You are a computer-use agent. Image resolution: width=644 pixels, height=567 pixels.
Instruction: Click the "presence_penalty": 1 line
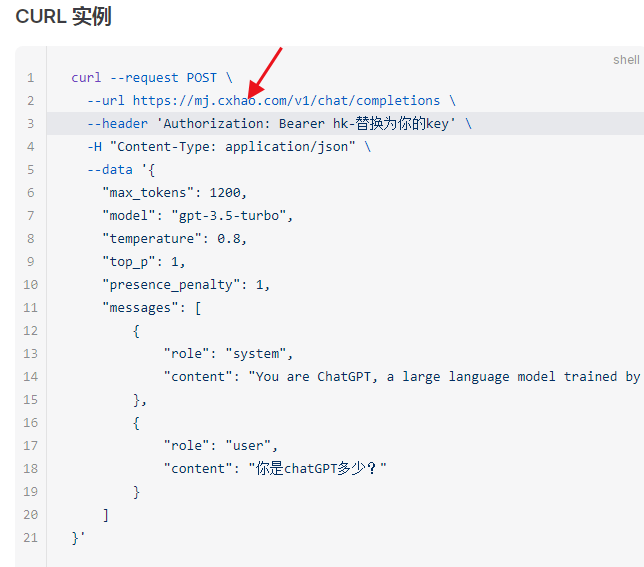pyautogui.click(x=186, y=285)
